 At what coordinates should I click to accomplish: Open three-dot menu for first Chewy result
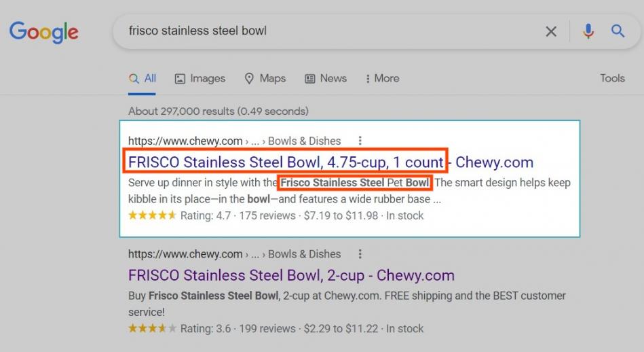pyautogui.click(x=360, y=141)
